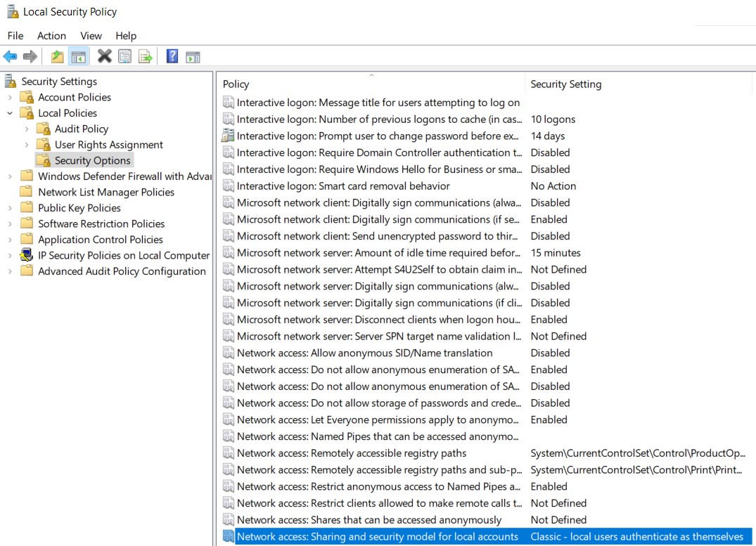This screenshot has height=546, width=756.
Task: Select Software Restriction Policies folder
Action: [x=101, y=224]
